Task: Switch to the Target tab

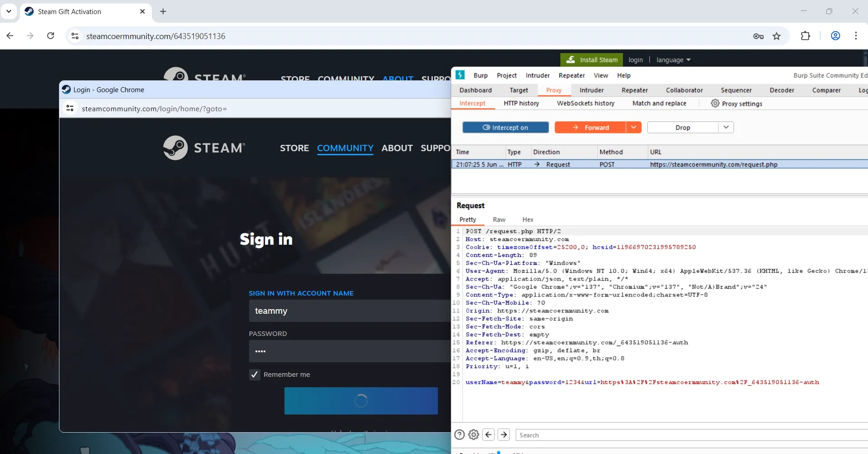Action: 519,90
